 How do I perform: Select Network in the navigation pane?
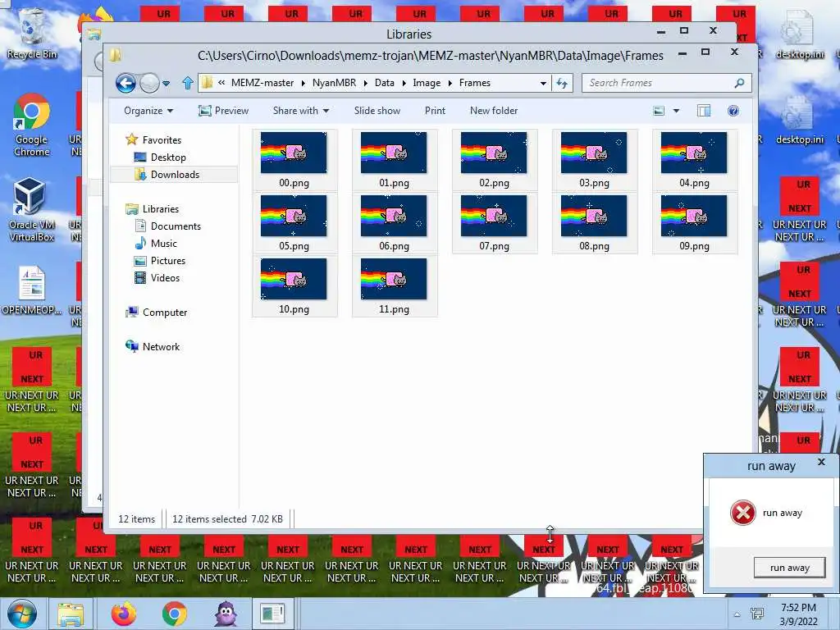[x=153, y=347]
